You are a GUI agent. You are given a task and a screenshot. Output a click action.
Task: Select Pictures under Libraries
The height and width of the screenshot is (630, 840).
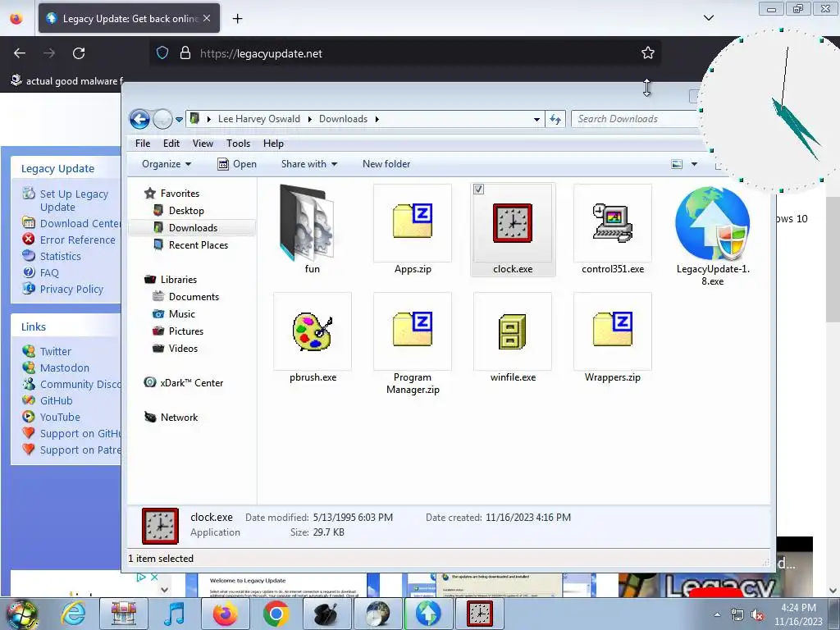click(x=186, y=331)
